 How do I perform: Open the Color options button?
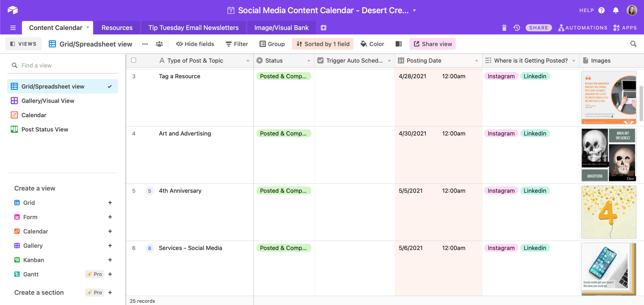(x=372, y=44)
